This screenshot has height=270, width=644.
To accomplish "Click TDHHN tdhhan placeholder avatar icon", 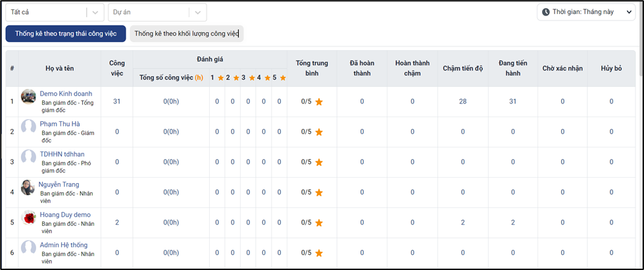I will pos(28,157).
